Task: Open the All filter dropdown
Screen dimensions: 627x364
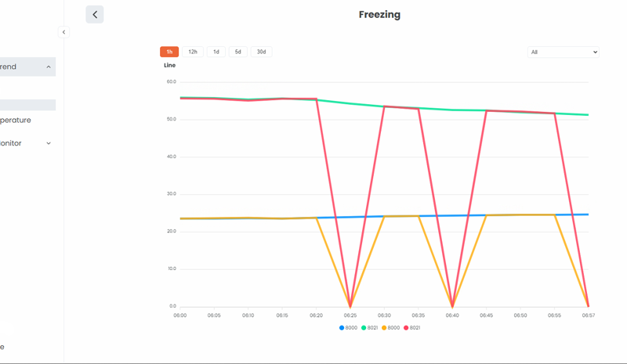Action: coord(563,52)
